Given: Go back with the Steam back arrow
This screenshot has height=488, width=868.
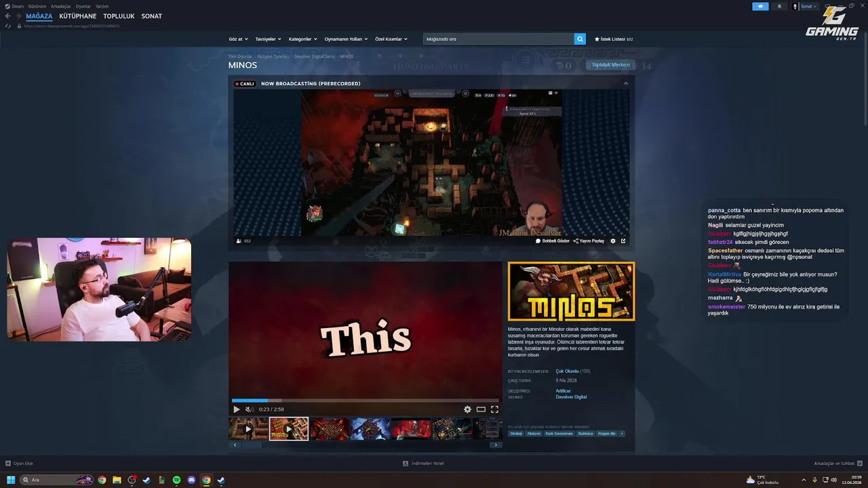Looking at the screenshot, I should [8, 16].
